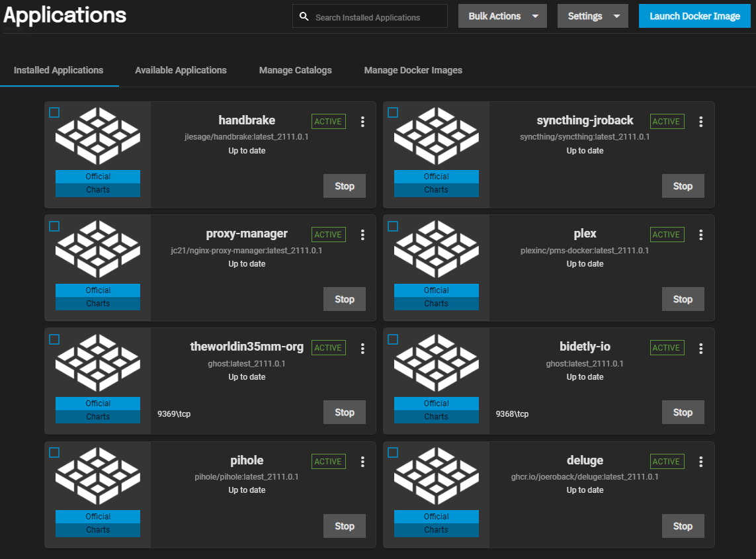Stop the deluge application
Image resolution: width=756 pixels, height=559 pixels.
click(x=683, y=526)
